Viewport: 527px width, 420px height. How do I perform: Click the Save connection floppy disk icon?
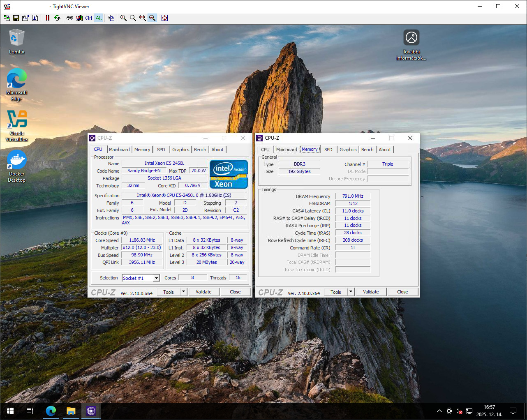click(x=16, y=18)
